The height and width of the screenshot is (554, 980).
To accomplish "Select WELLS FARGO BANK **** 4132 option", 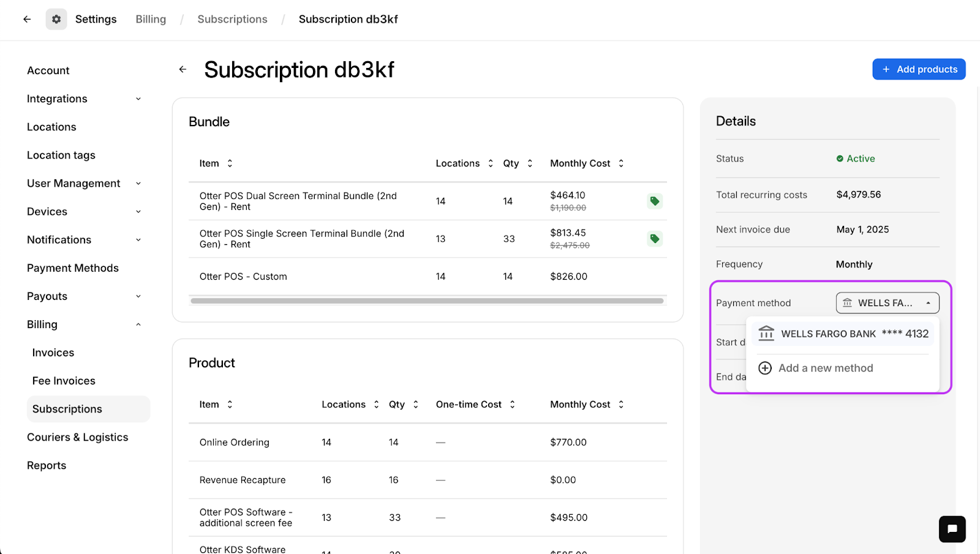I will click(x=843, y=334).
